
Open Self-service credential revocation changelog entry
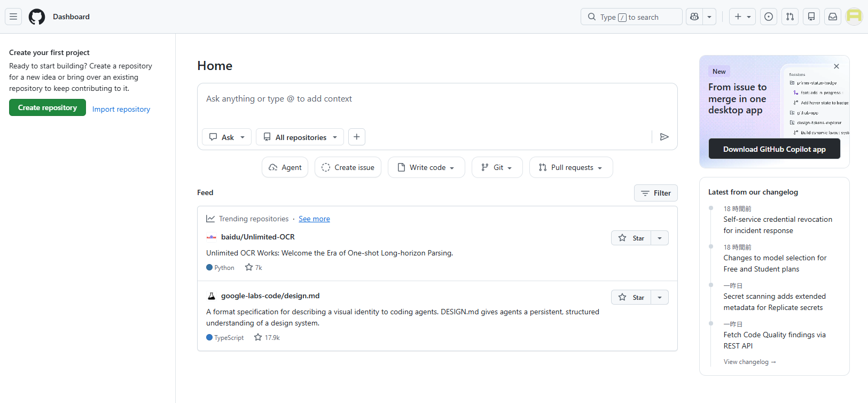click(778, 225)
